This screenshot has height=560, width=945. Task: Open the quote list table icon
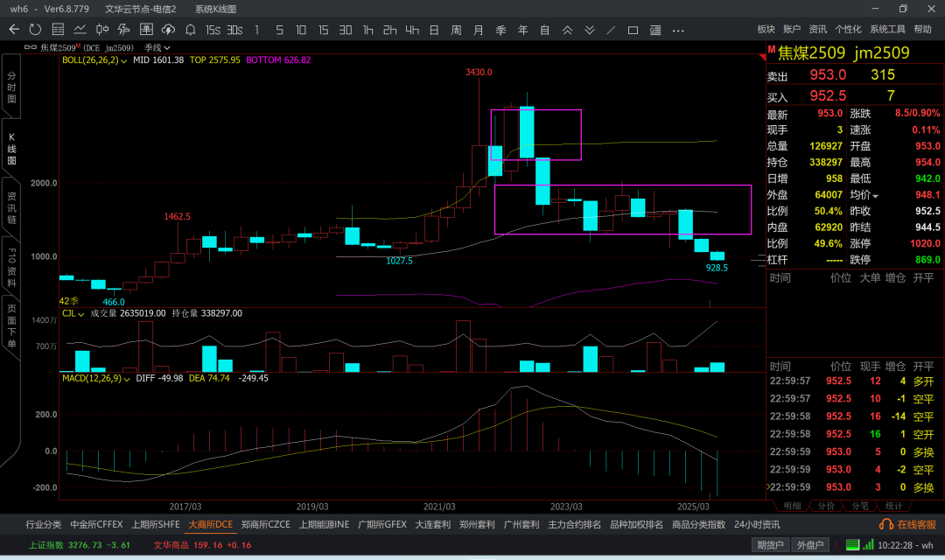coord(58,30)
